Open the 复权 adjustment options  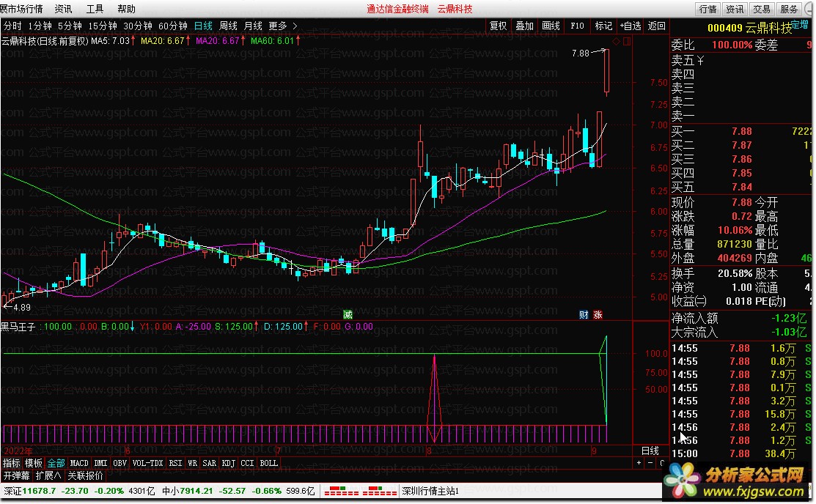coord(498,26)
